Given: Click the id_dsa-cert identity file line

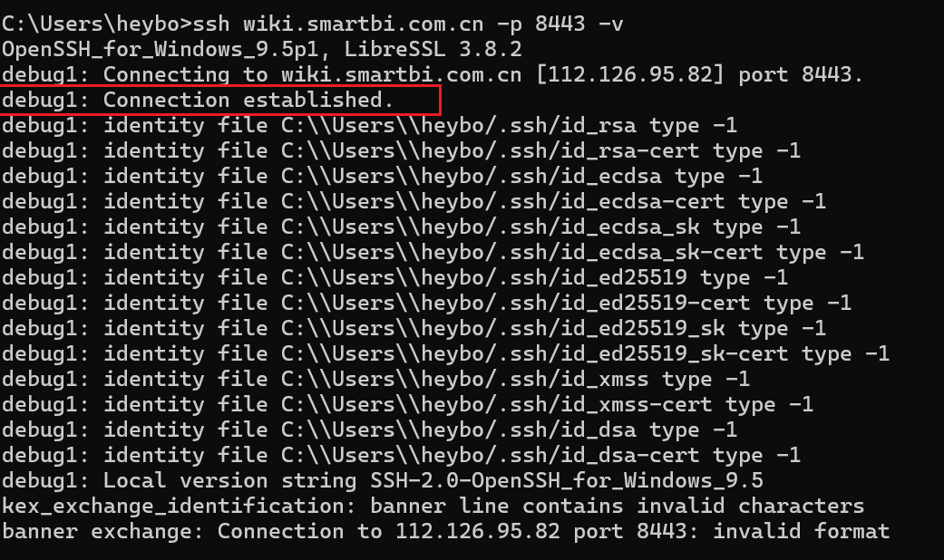Looking at the screenshot, I should [x=401, y=455].
